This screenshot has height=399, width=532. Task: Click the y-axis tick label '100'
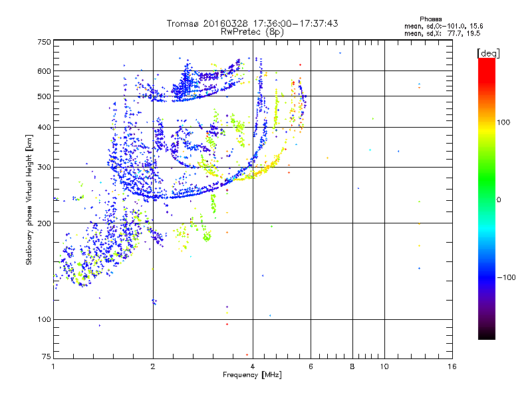[x=45, y=319]
